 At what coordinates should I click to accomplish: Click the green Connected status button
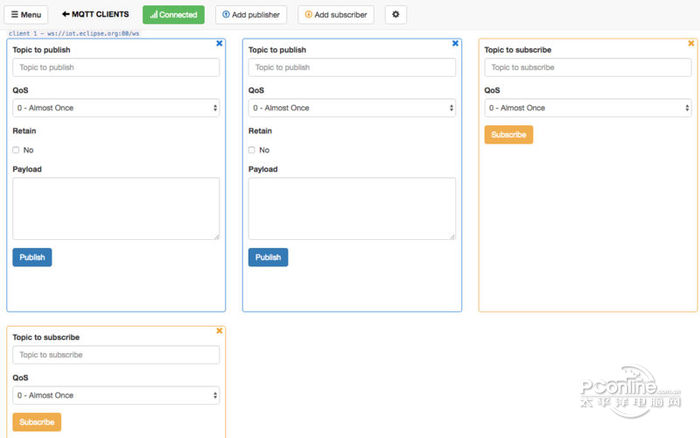[173, 15]
